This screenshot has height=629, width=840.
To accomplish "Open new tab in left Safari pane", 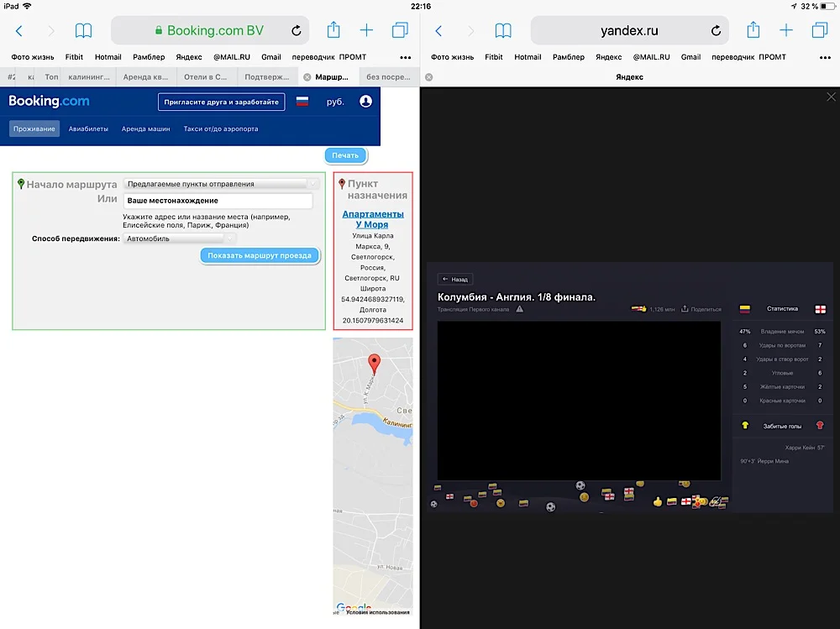I will pos(366,30).
